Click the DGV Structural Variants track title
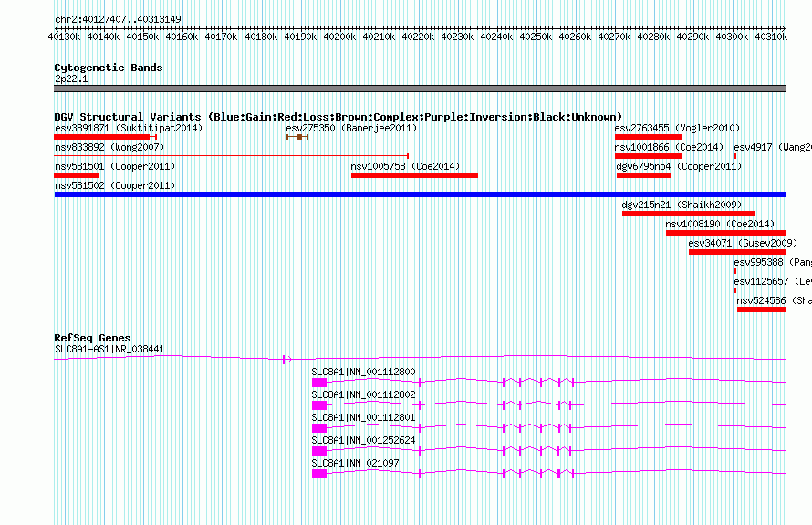The image size is (812, 525). point(338,117)
